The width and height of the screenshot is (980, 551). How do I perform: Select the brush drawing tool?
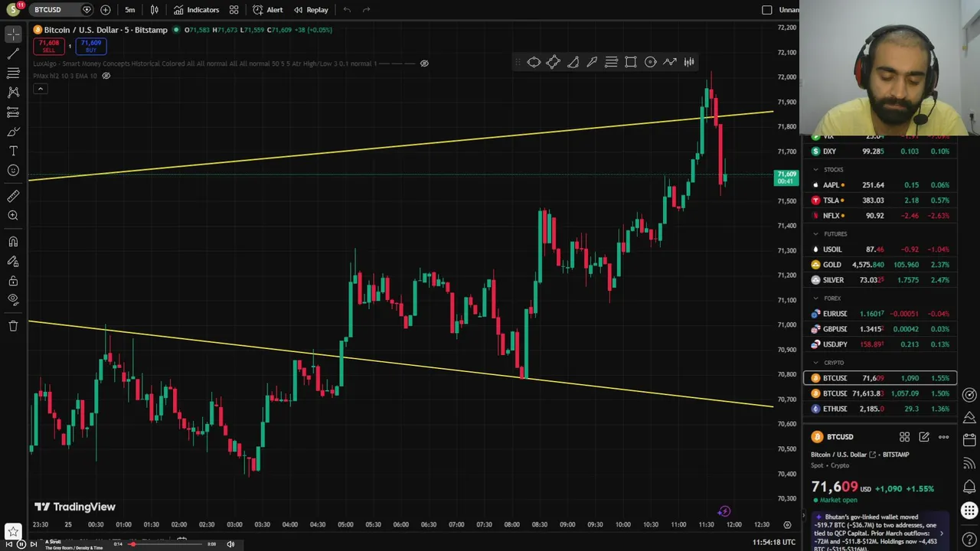(13, 132)
